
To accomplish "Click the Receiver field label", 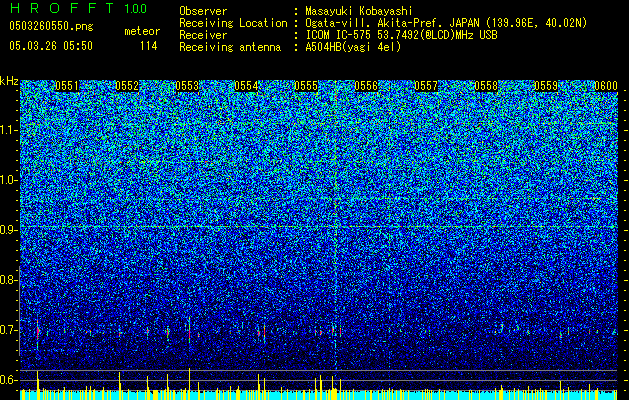I will pyautogui.click(x=203, y=35).
